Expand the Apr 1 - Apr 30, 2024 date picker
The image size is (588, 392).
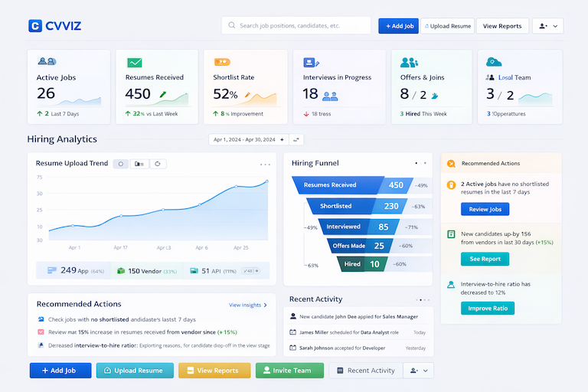(x=249, y=139)
